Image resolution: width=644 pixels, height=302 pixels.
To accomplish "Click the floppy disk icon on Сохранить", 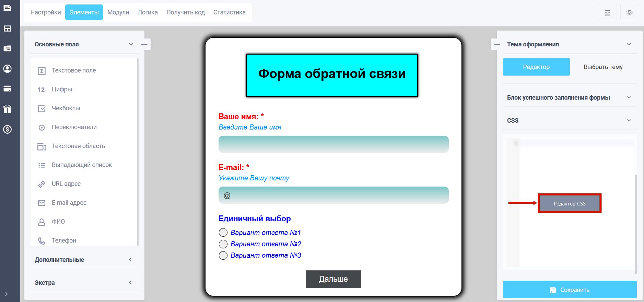I will (x=553, y=290).
